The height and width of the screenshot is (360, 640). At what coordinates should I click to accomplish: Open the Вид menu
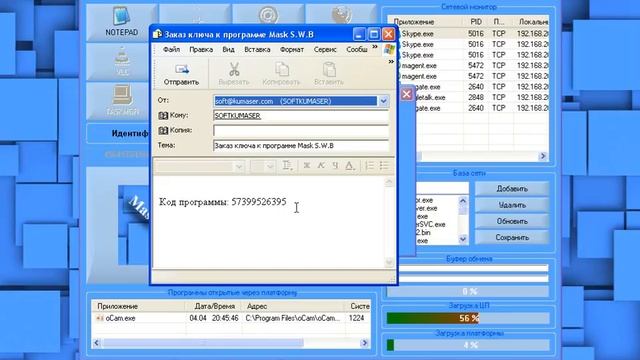click(x=228, y=49)
